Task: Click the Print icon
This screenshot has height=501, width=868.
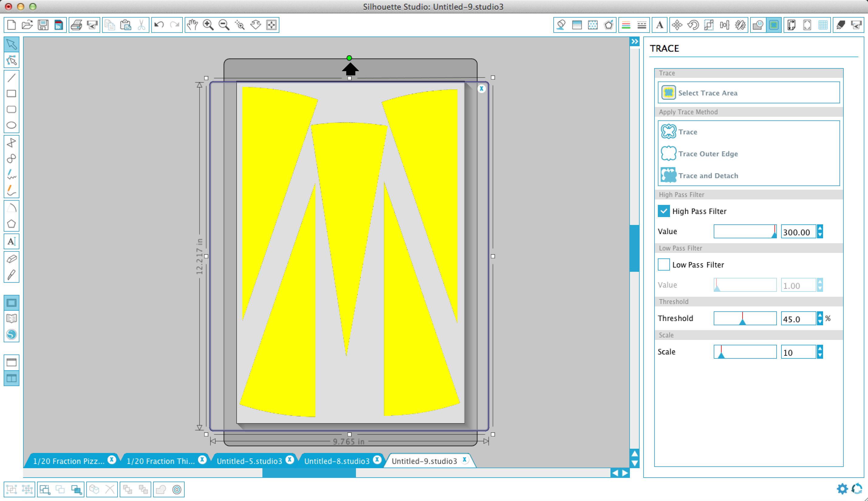Action: click(x=76, y=25)
